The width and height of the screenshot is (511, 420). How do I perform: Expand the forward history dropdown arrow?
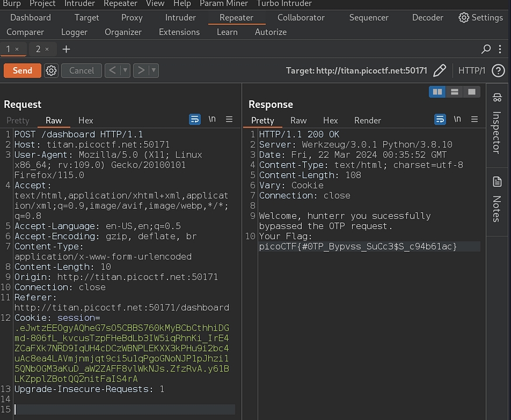coord(154,71)
